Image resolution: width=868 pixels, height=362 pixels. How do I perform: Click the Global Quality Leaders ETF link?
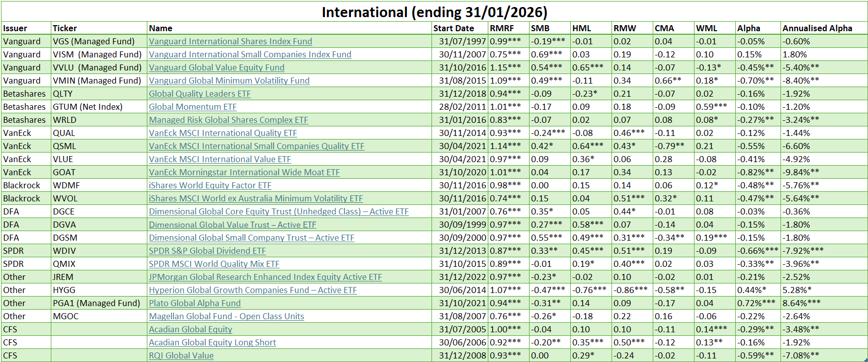pos(200,94)
